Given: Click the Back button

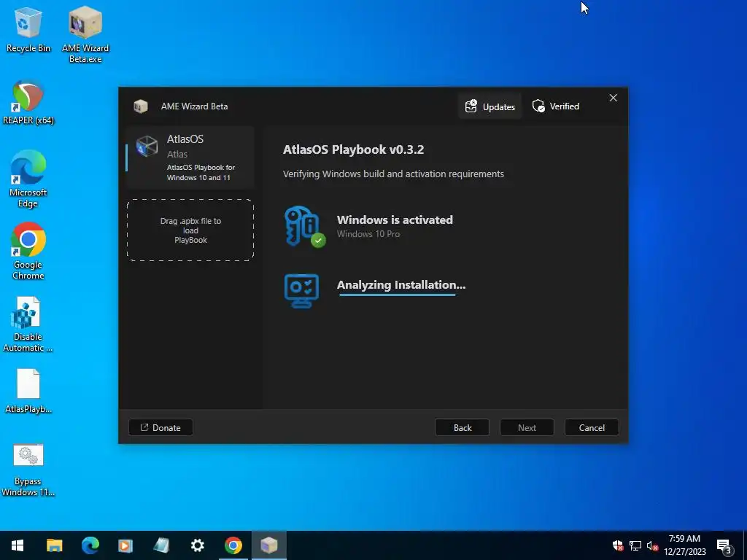Looking at the screenshot, I should (x=462, y=427).
